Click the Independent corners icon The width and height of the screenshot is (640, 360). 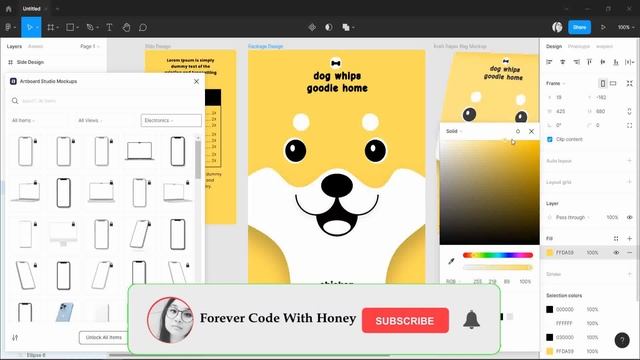coord(630,125)
